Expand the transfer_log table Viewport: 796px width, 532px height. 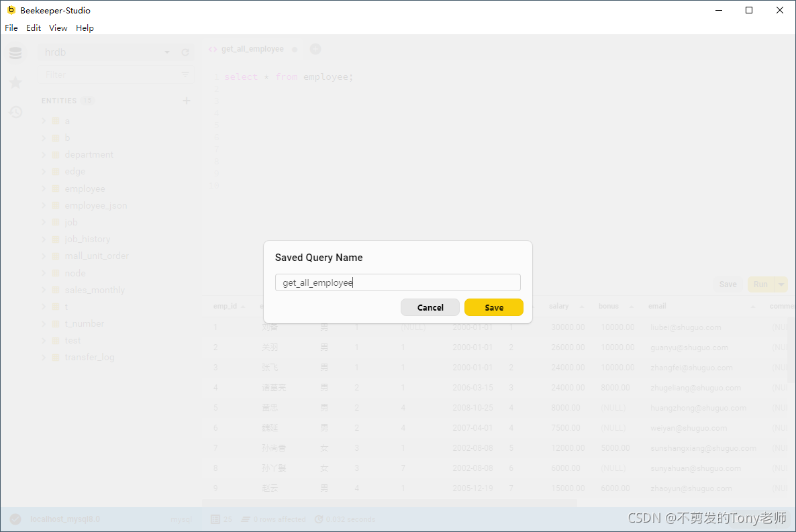tap(44, 358)
